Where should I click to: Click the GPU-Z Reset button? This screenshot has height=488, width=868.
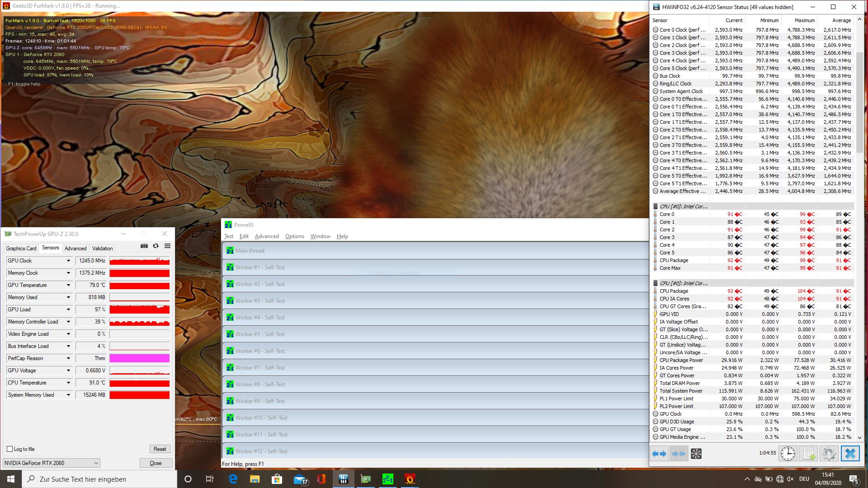tap(160, 449)
